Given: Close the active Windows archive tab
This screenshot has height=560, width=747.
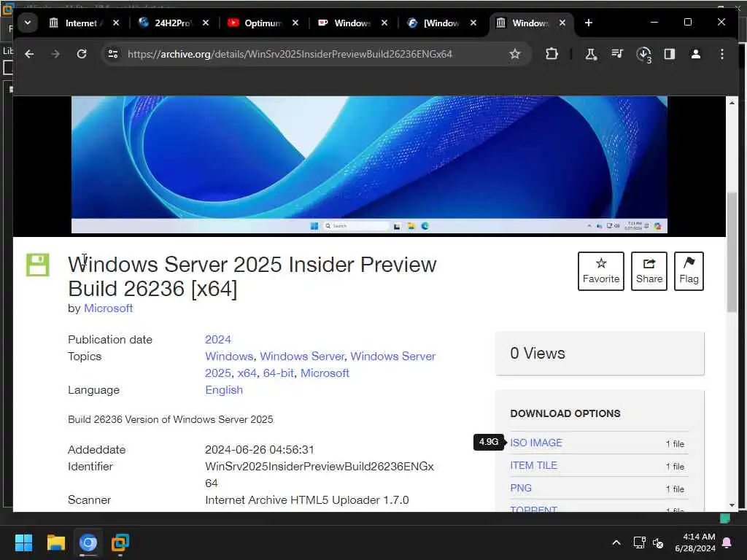Looking at the screenshot, I should [x=562, y=23].
